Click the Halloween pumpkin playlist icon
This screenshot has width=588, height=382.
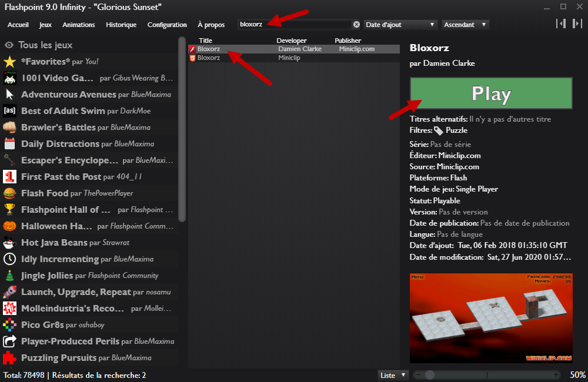click(x=10, y=226)
